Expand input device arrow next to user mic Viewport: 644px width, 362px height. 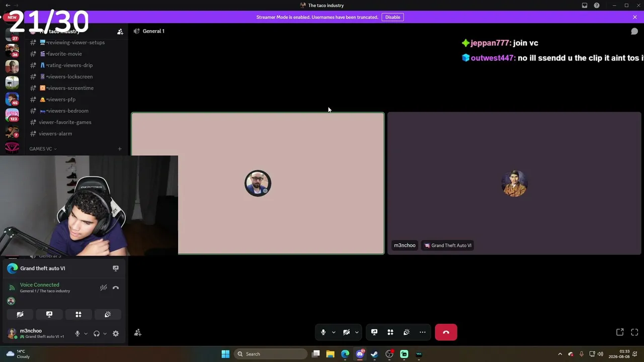click(x=86, y=333)
